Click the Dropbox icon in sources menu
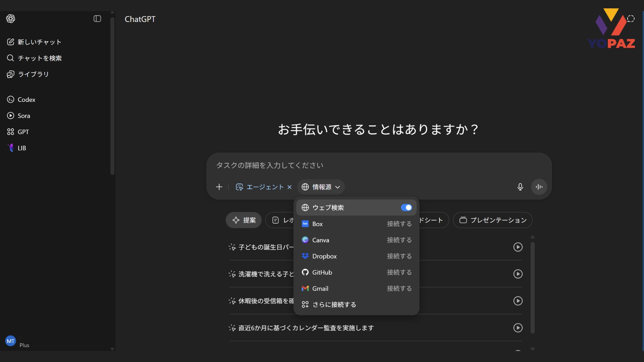The width and height of the screenshot is (644, 362). point(305,256)
